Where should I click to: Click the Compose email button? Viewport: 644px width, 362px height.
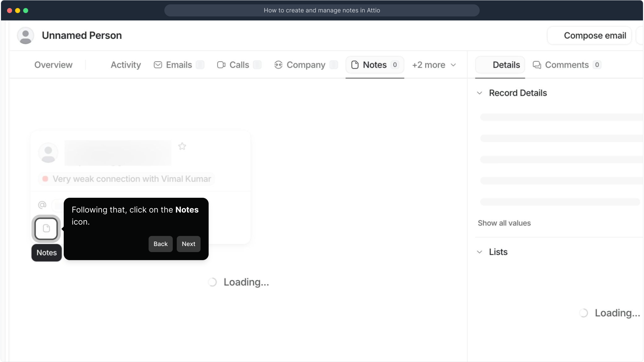point(590,36)
